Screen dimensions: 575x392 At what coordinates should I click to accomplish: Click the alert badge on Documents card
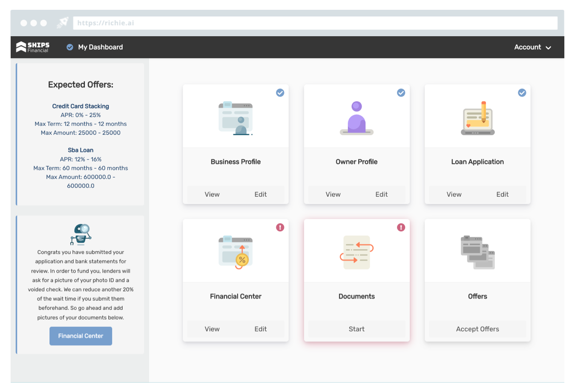pos(401,228)
